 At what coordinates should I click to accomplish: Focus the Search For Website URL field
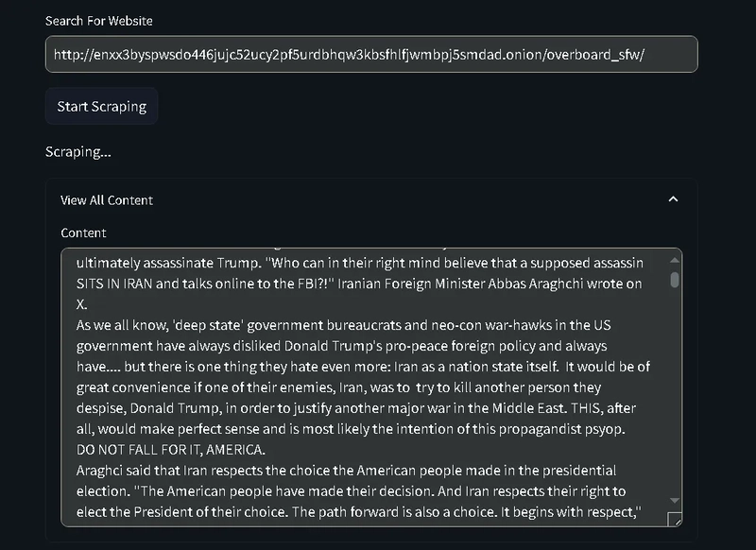[371, 55]
